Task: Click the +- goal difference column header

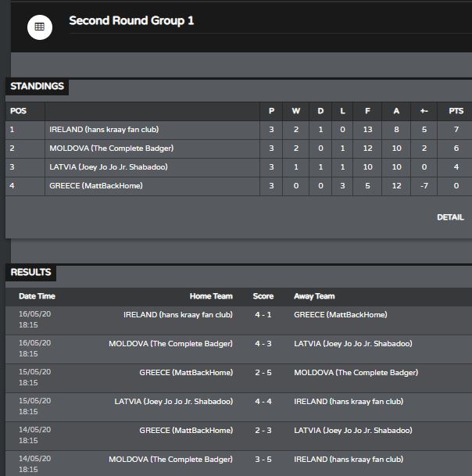Action: coord(424,111)
